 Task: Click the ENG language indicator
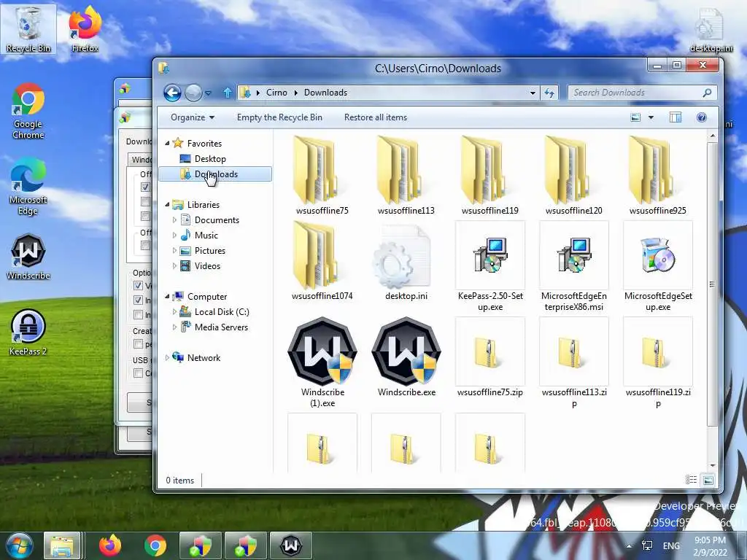tap(671, 545)
